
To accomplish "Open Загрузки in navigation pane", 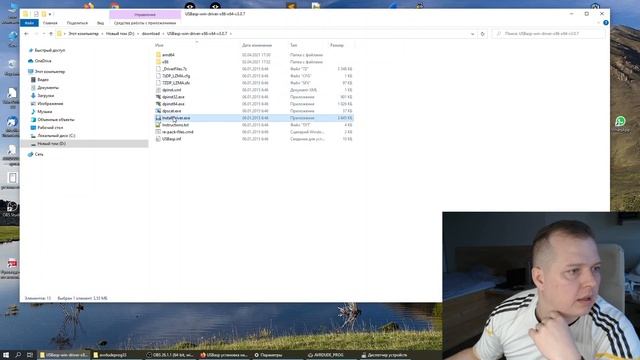I will point(45,96).
